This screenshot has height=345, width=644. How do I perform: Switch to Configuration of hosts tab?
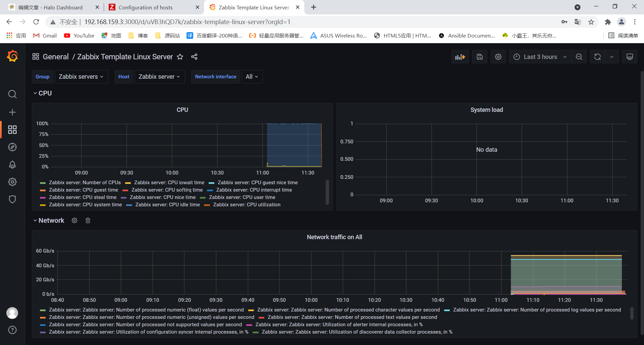(x=146, y=7)
